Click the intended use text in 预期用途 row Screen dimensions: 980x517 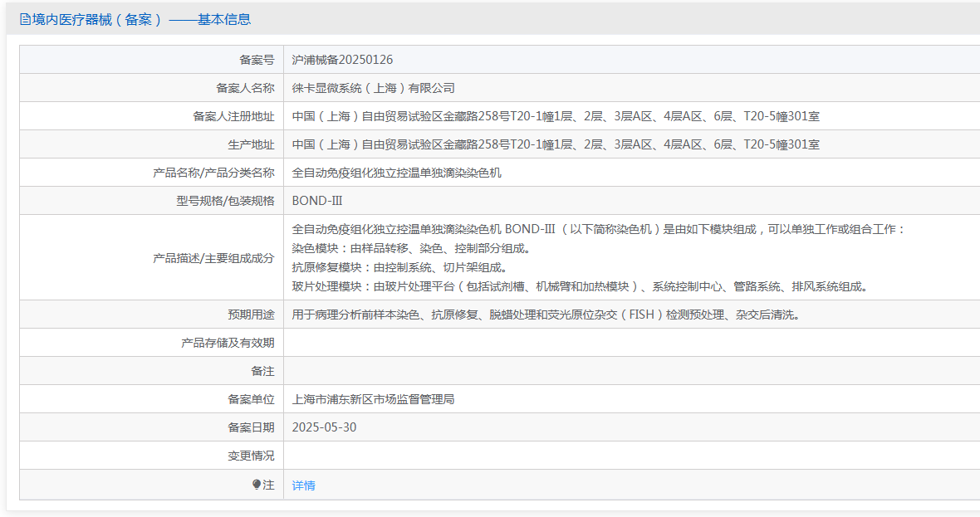pos(546,315)
